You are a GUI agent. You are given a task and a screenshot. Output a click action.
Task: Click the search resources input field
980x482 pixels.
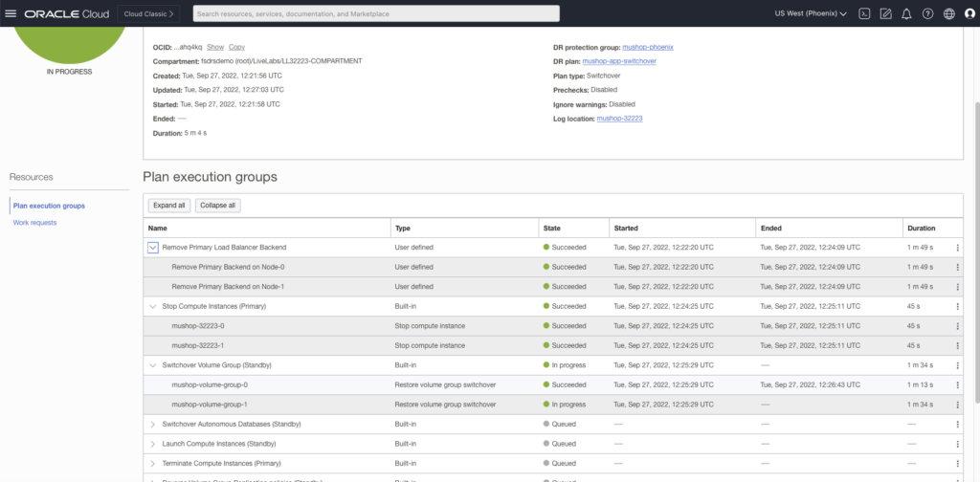(x=376, y=13)
